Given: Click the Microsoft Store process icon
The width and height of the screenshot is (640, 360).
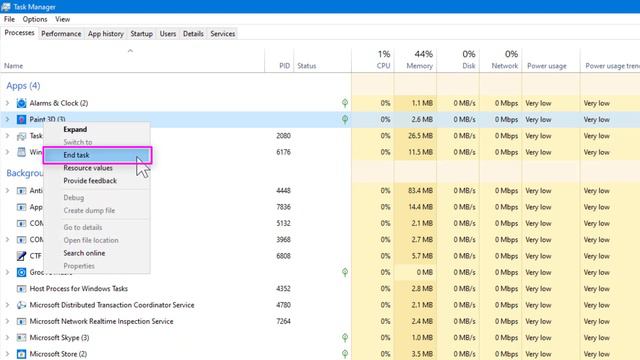Looking at the screenshot, I should pyautogui.click(x=21, y=354).
